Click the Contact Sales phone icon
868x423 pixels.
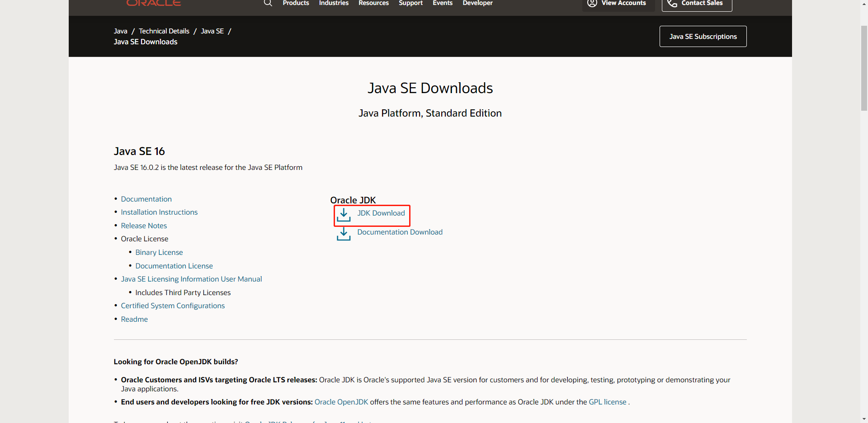[672, 3]
